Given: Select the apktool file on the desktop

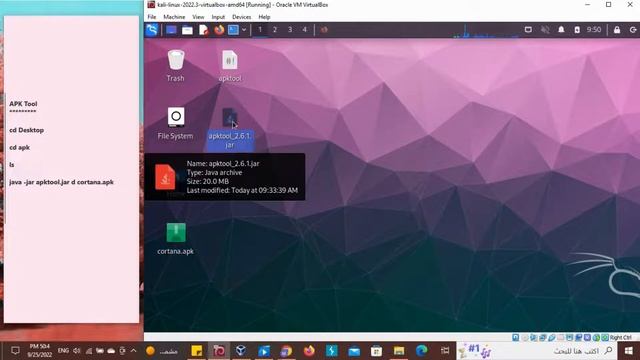Looking at the screenshot, I should point(230,65).
